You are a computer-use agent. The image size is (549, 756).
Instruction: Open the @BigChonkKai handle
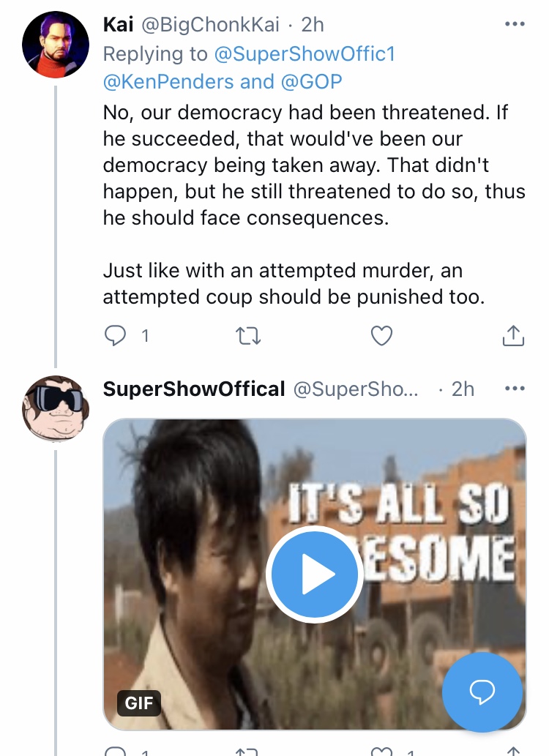[210, 25]
